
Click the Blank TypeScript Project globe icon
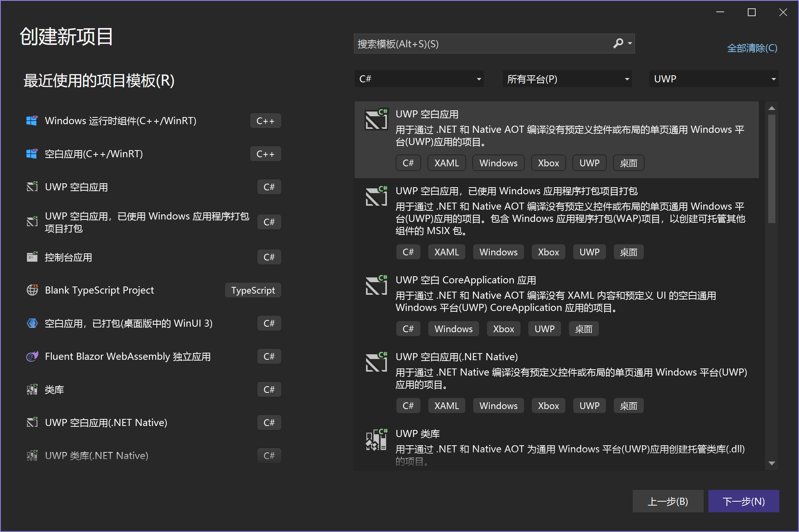32,290
